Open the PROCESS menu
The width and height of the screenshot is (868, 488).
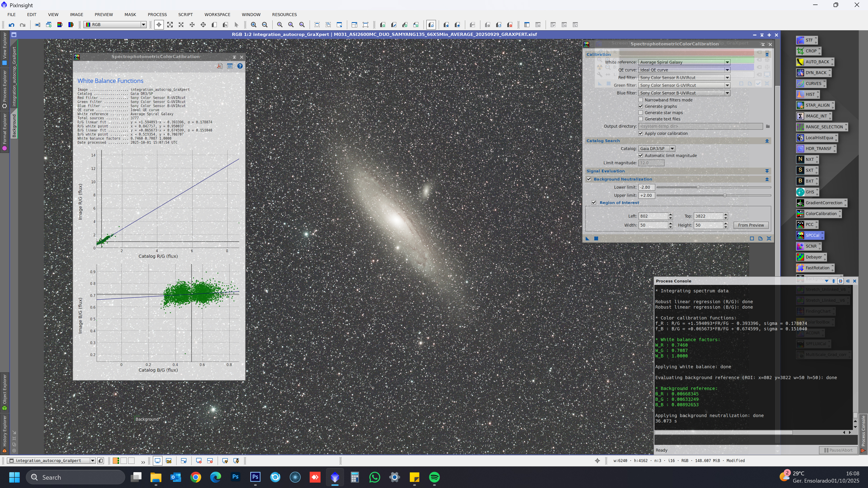pyautogui.click(x=157, y=14)
